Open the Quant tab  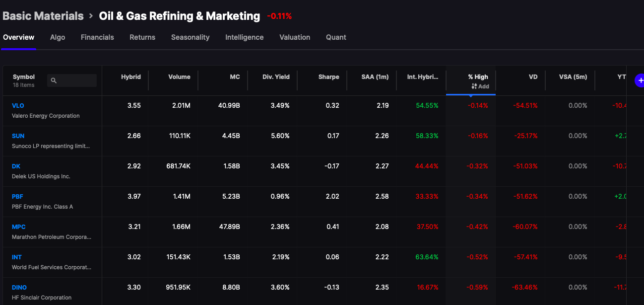(x=336, y=37)
